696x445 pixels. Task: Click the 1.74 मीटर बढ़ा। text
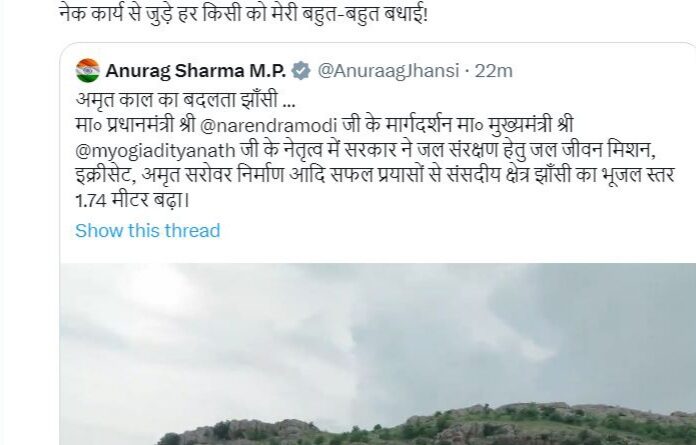133,201
